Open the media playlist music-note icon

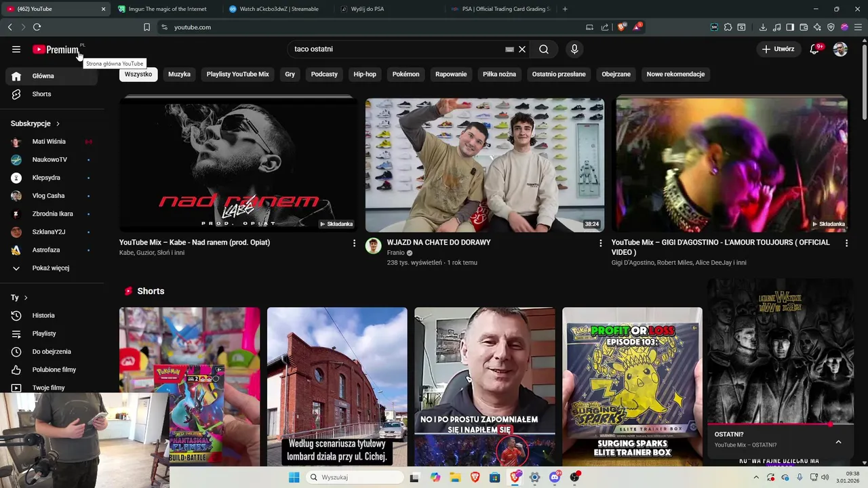776,27
